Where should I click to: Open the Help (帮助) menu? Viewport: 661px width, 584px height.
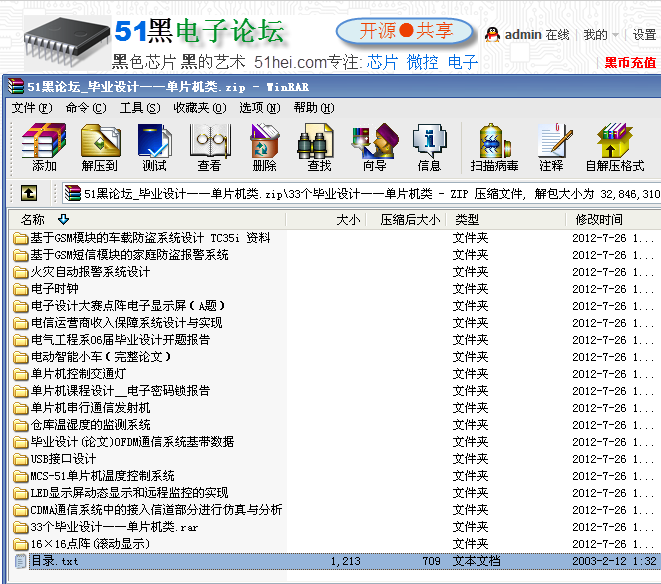314,108
